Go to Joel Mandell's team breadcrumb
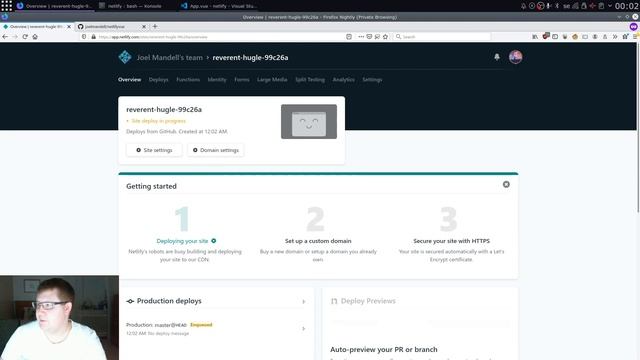Screen dimensions: 640x360 coord(169,58)
